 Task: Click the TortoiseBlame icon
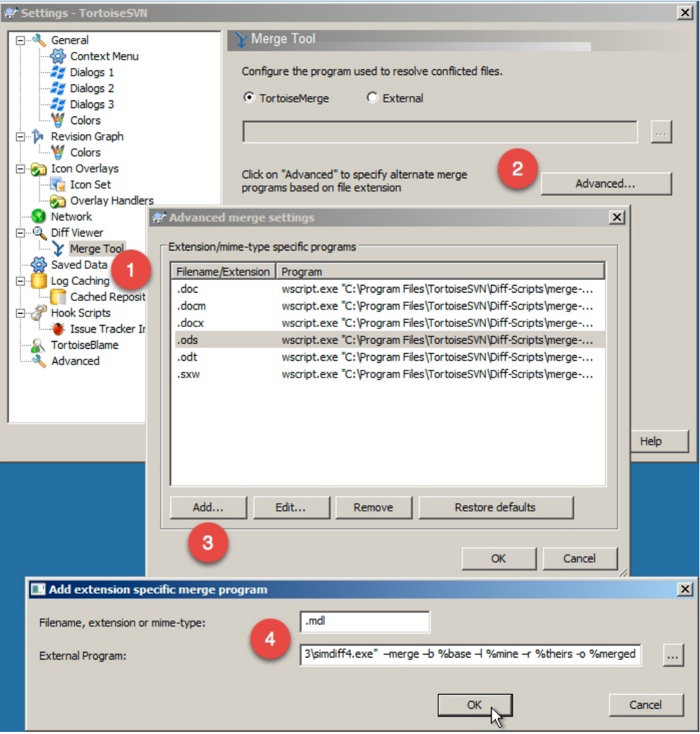point(39,345)
